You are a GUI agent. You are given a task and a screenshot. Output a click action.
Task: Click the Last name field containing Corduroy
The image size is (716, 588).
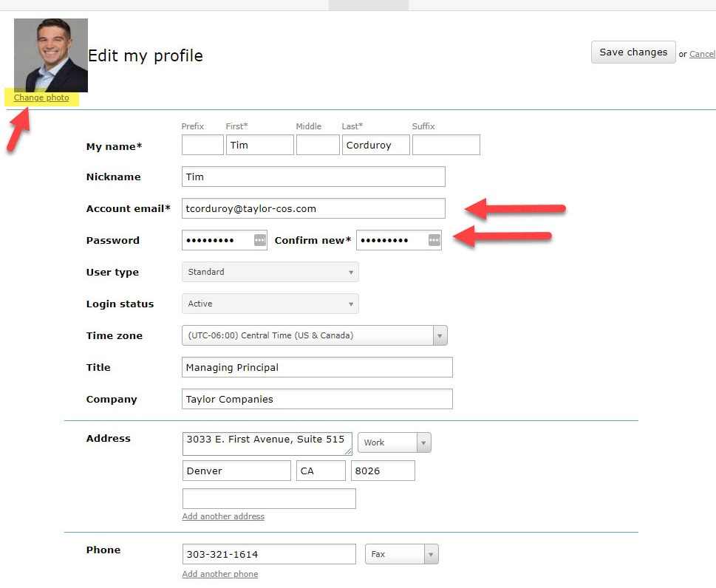click(376, 145)
